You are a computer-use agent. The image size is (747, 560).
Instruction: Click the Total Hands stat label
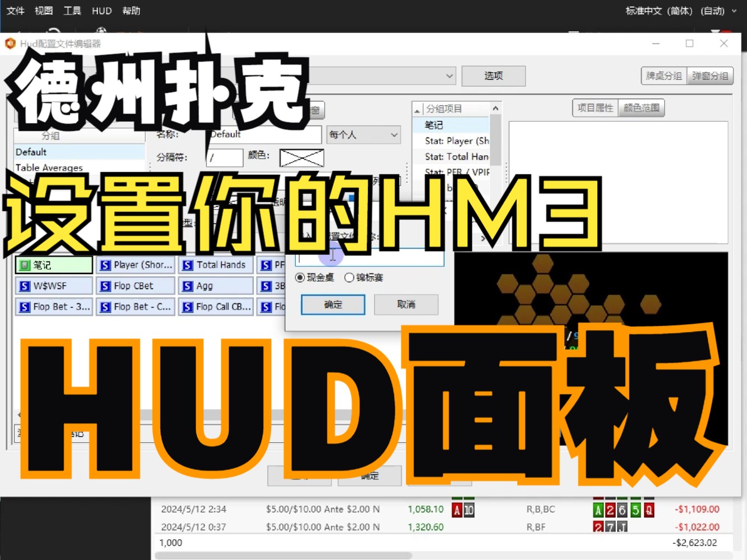click(x=221, y=265)
